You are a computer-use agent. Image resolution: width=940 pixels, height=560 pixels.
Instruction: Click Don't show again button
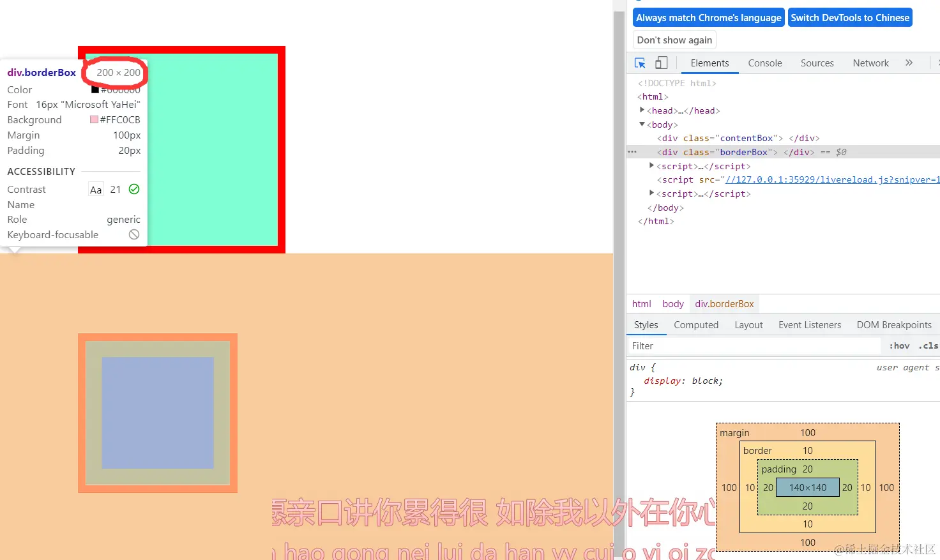[674, 40]
